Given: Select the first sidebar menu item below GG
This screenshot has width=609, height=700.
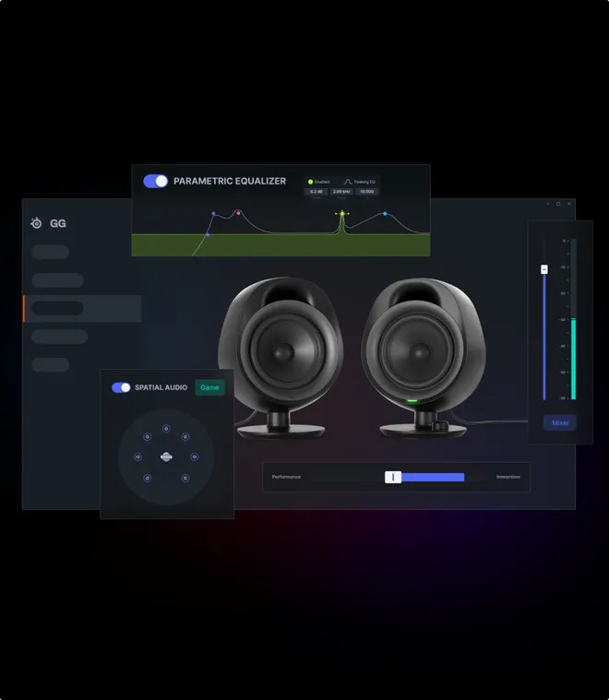Looking at the screenshot, I should (x=51, y=252).
